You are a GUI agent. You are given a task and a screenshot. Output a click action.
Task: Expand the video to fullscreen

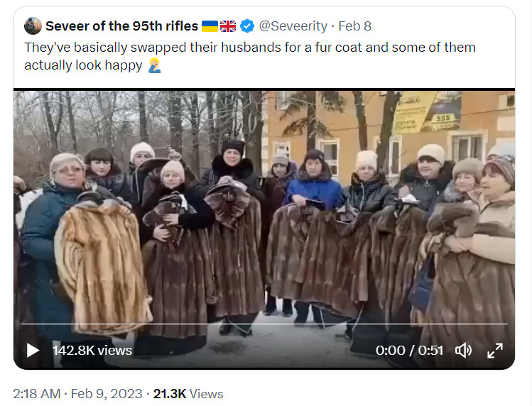pos(494,351)
